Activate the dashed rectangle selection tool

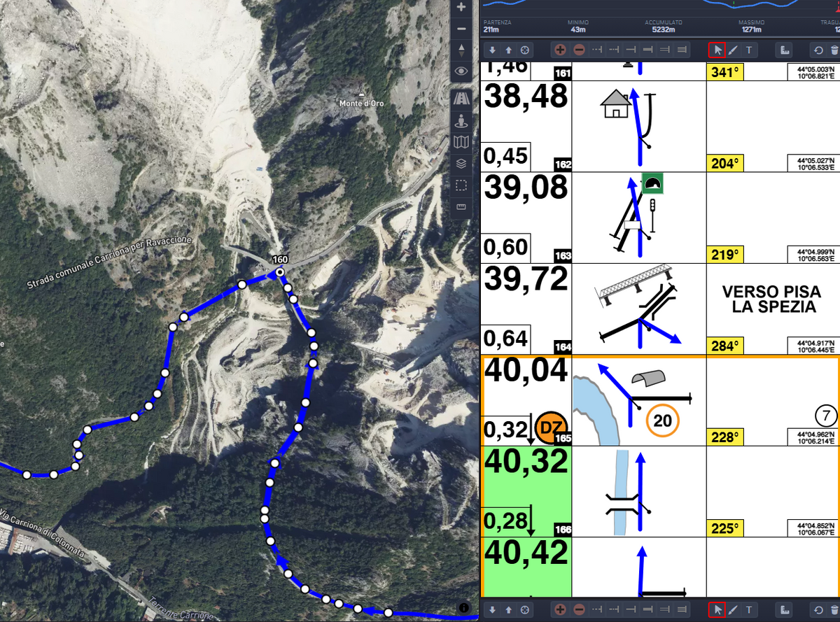pyautogui.click(x=461, y=185)
